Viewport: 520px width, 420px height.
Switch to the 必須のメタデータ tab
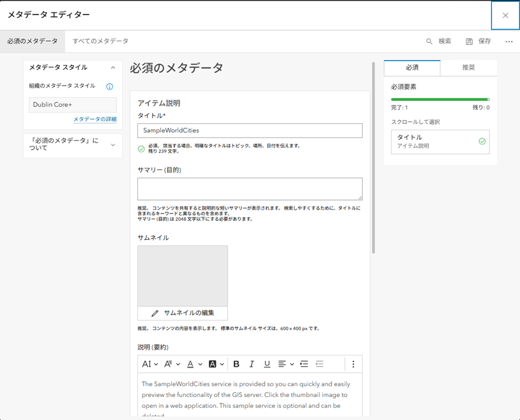[33, 41]
